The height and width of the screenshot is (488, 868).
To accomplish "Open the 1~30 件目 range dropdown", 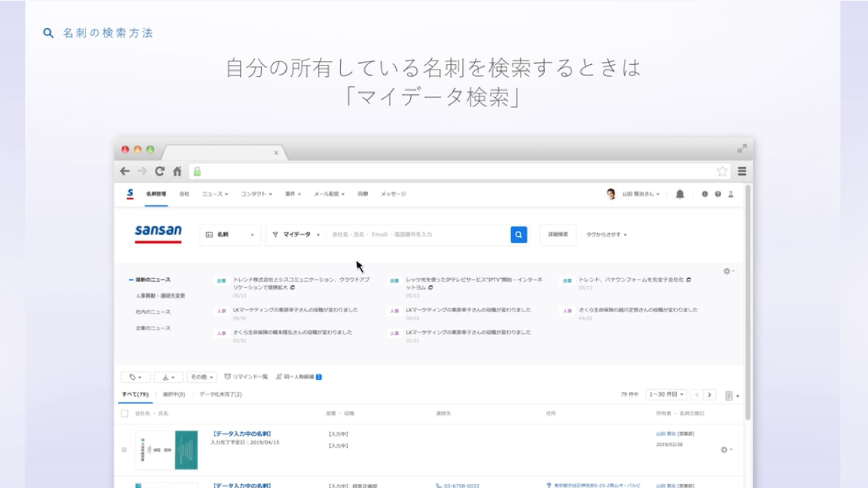I will coord(666,394).
